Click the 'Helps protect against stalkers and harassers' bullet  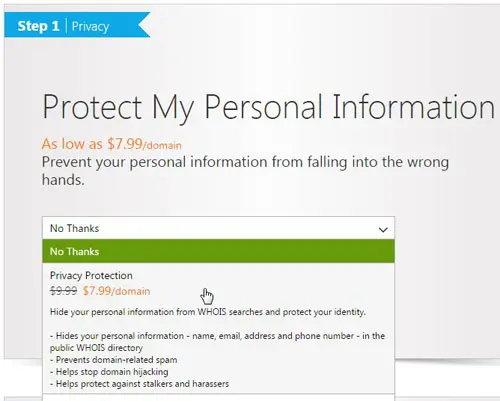click(x=139, y=384)
